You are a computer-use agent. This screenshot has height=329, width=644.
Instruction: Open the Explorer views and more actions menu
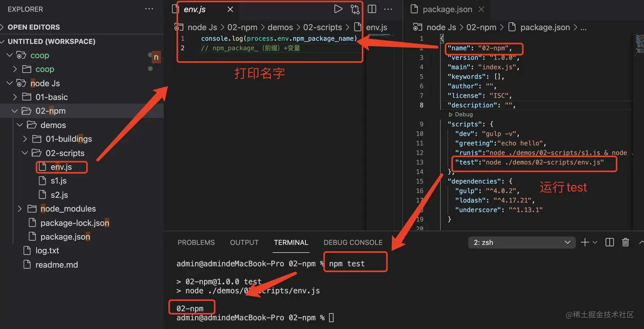pyautogui.click(x=149, y=9)
